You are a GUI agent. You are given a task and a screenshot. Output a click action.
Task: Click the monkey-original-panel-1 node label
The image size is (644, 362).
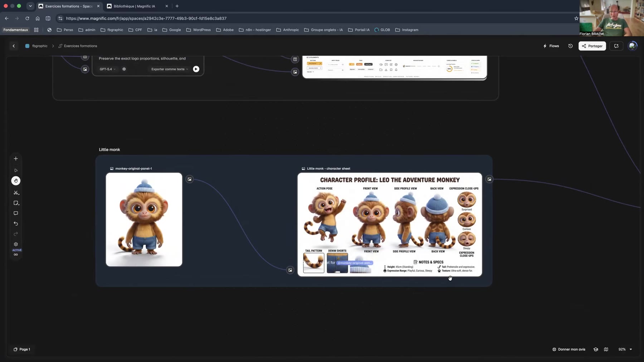pos(131,168)
